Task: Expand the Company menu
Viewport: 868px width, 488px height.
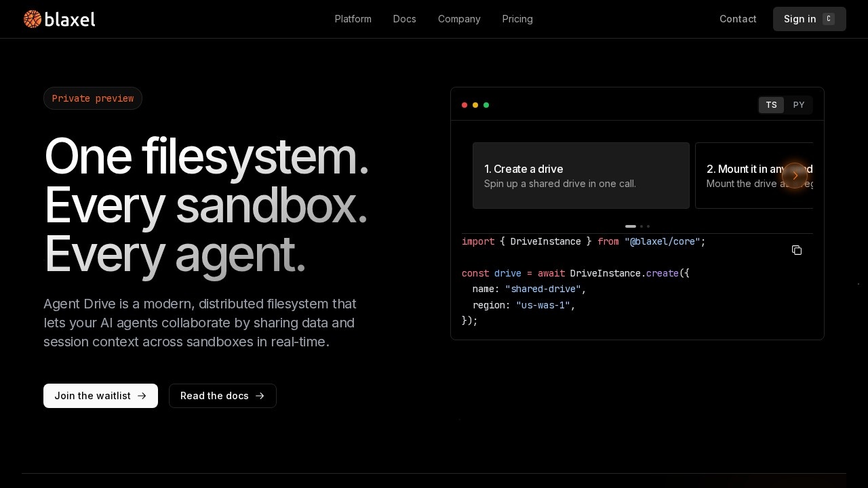Action: click(x=459, y=19)
